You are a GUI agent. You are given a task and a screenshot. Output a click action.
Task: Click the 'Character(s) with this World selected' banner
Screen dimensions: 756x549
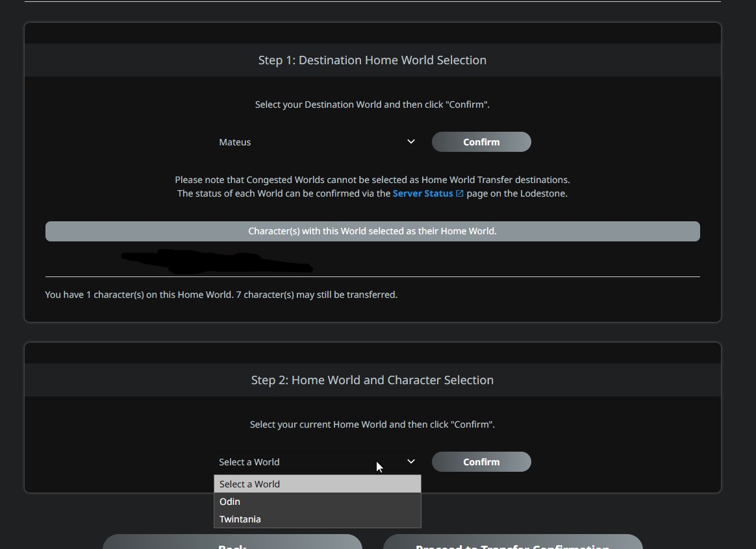coord(373,231)
